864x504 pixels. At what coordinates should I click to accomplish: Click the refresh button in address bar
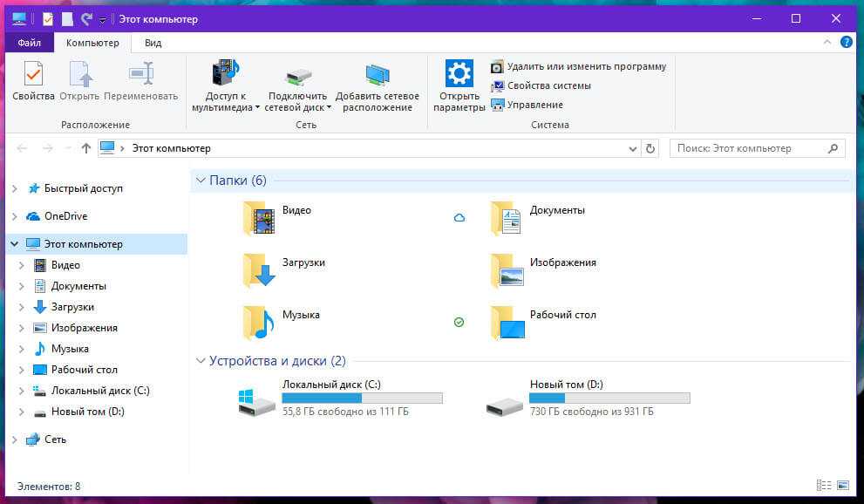click(x=650, y=148)
